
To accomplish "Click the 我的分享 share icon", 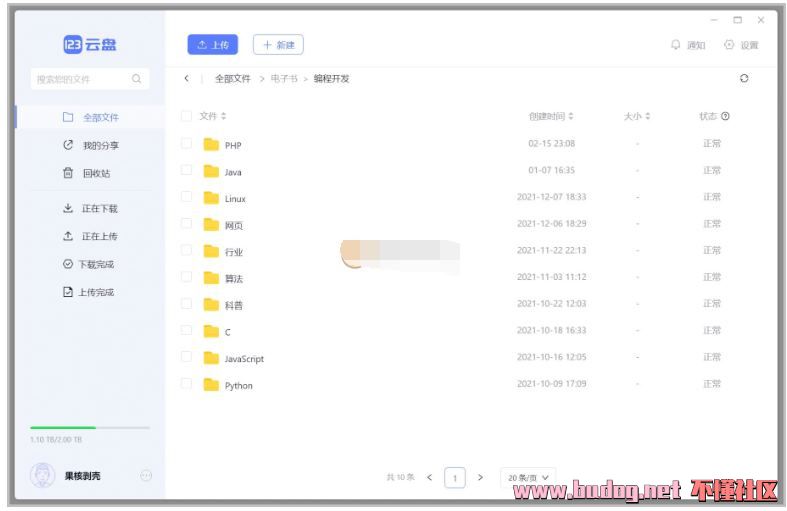I will [68, 145].
